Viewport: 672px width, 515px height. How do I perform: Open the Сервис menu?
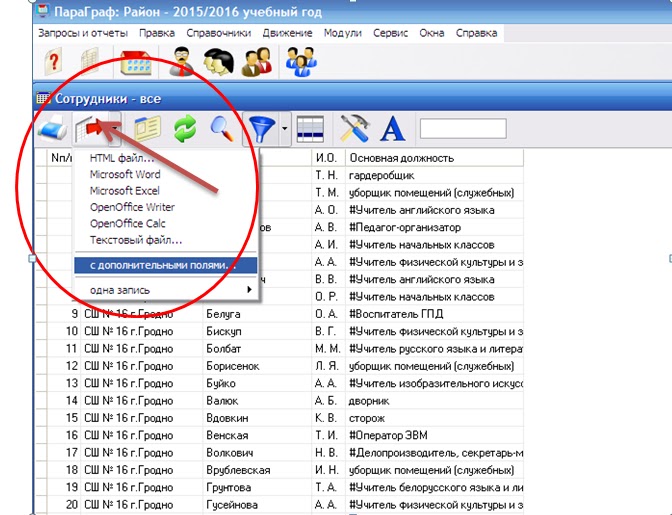pyautogui.click(x=390, y=33)
